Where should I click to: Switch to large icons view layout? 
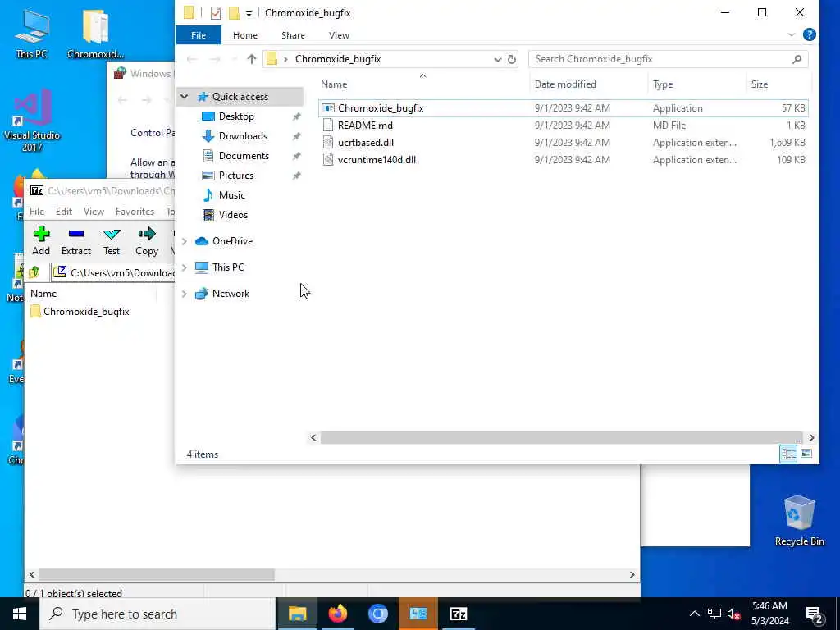coord(806,454)
